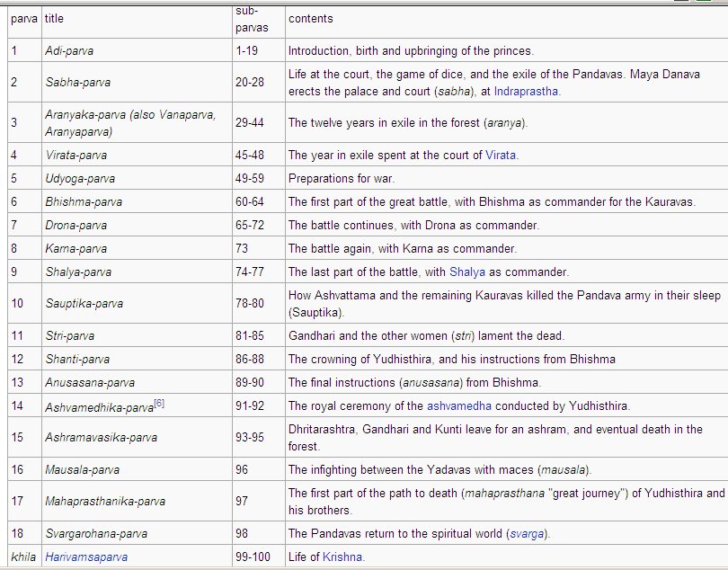Click the Ashramavasika-parva title
The image size is (728, 570).
coord(101,437)
